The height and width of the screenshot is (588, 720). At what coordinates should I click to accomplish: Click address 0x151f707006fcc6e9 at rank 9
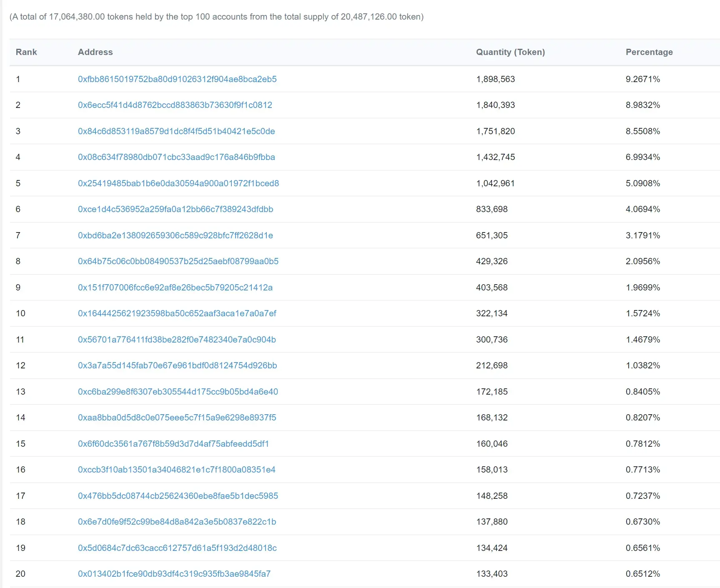(x=175, y=288)
